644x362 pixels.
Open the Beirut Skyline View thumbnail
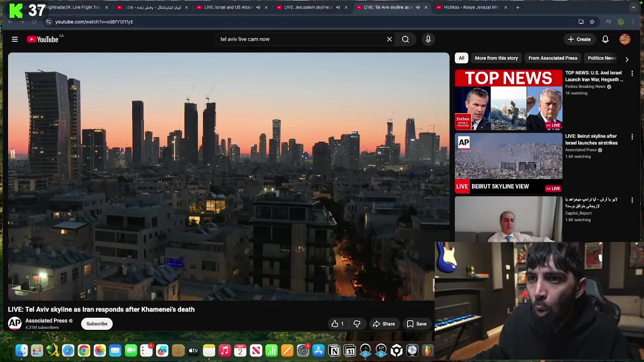pyautogui.click(x=508, y=163)
